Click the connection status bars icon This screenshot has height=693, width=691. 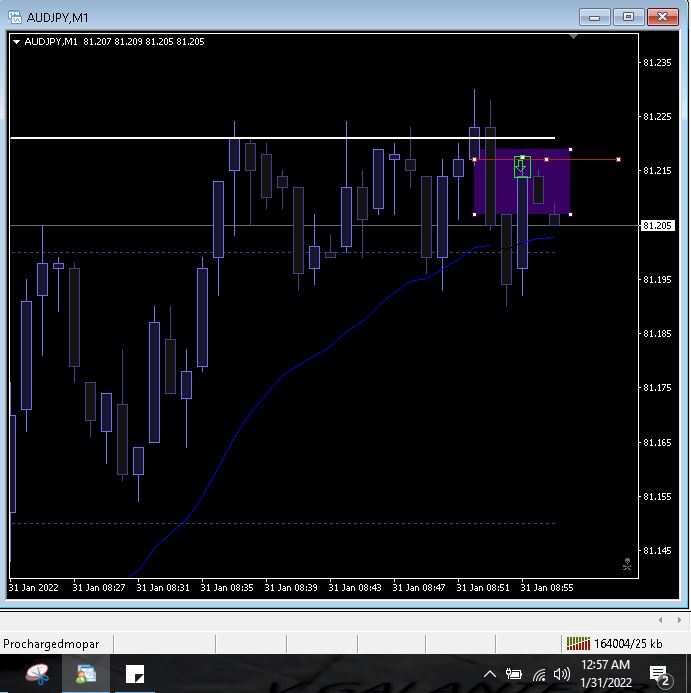[578, 644]
